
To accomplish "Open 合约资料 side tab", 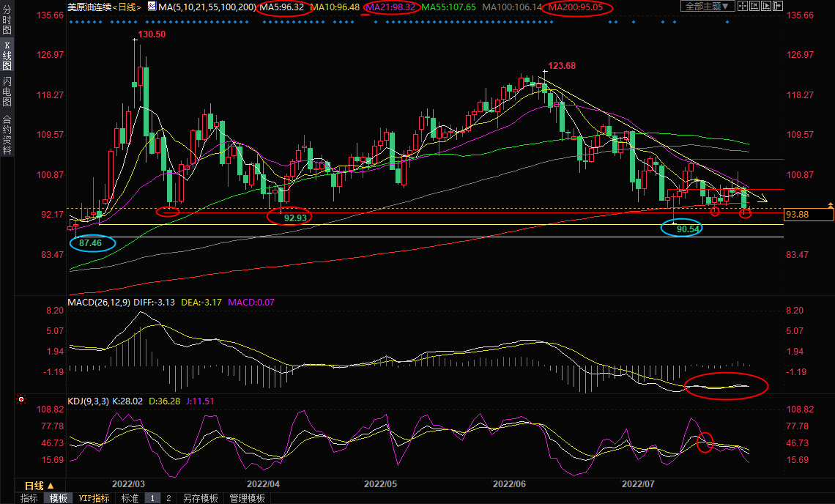I will pos(7,135).
